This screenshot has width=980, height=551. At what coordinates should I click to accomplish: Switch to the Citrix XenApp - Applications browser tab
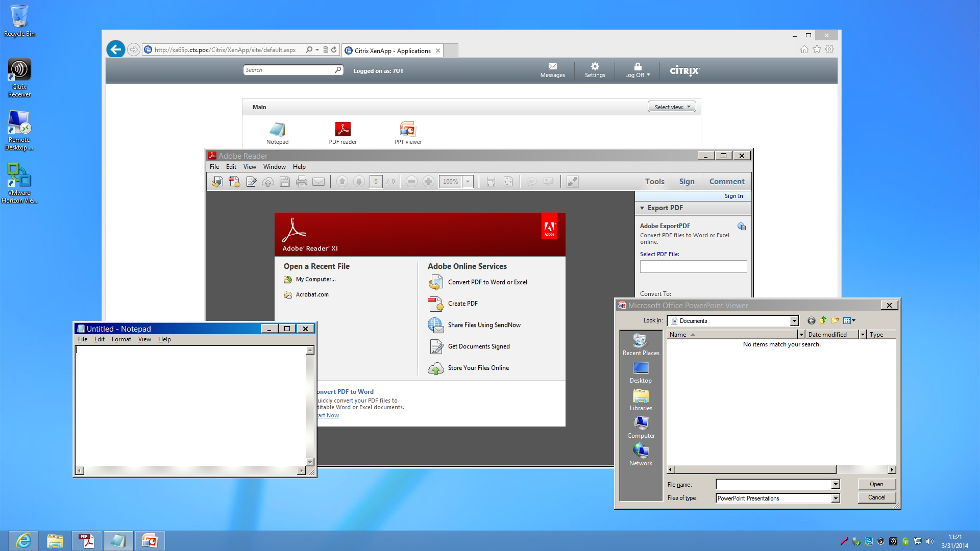[x=392, y=51]
